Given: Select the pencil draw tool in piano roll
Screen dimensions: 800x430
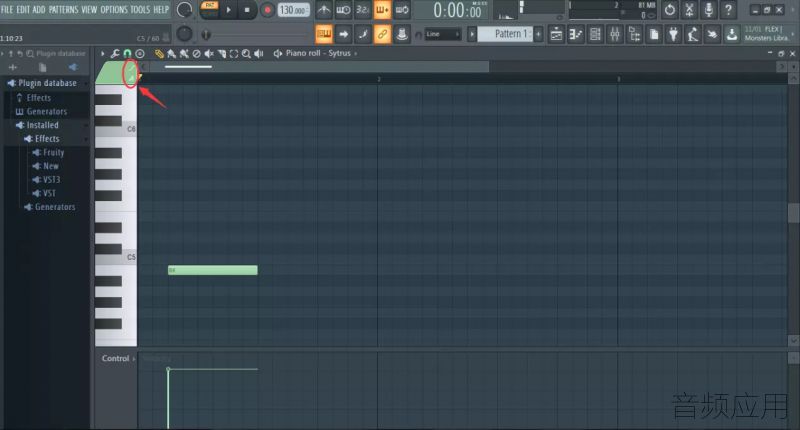Looking at the screenshot, I should (159, 54).
